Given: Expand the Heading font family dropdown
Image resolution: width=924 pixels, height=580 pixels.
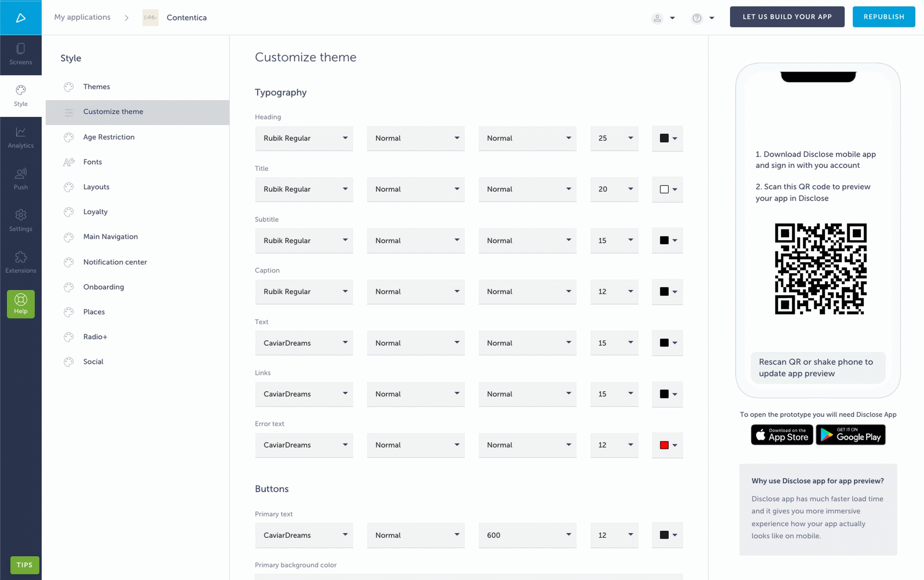Looking at the screenshot, I should click(x=304, y=138).
